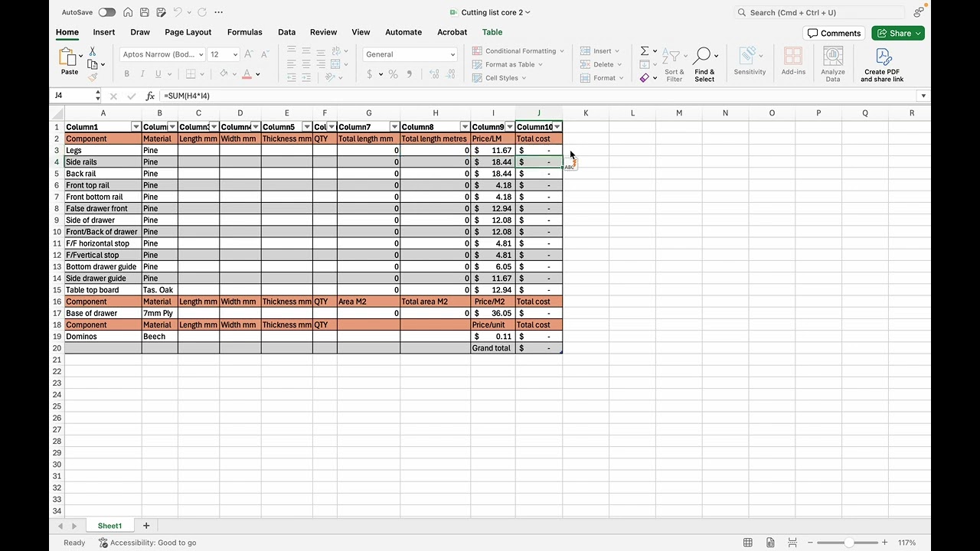Adjust the zoom slider
Viewport: 980px width, 551px height.
pyautogui.click(x=848, y=543)
